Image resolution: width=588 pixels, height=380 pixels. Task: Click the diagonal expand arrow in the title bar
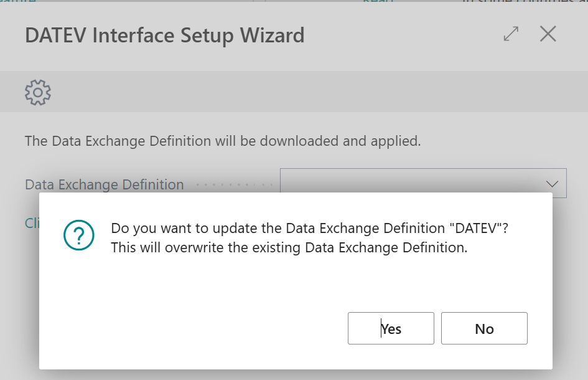click(x=510, y=35)
